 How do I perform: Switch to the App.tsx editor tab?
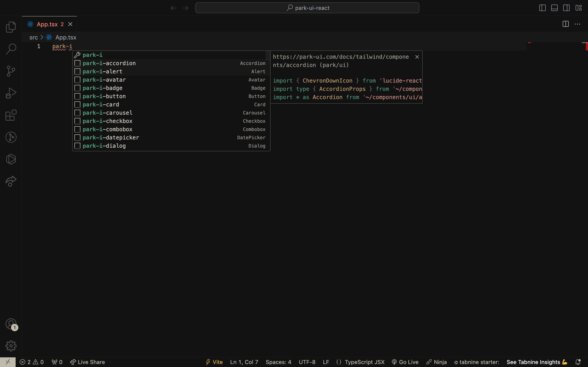point(47,24)
